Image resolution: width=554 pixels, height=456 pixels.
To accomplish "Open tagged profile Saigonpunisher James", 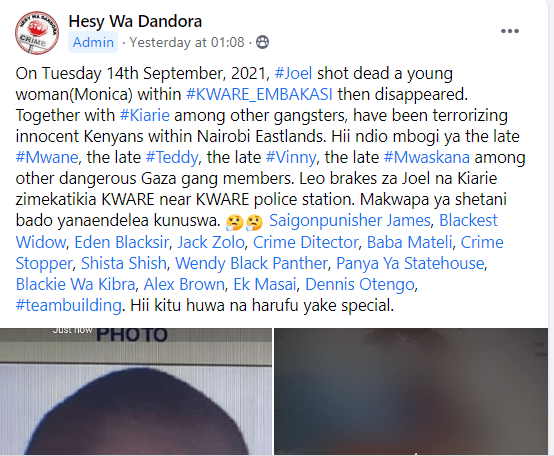I will (x=349, y=220).
